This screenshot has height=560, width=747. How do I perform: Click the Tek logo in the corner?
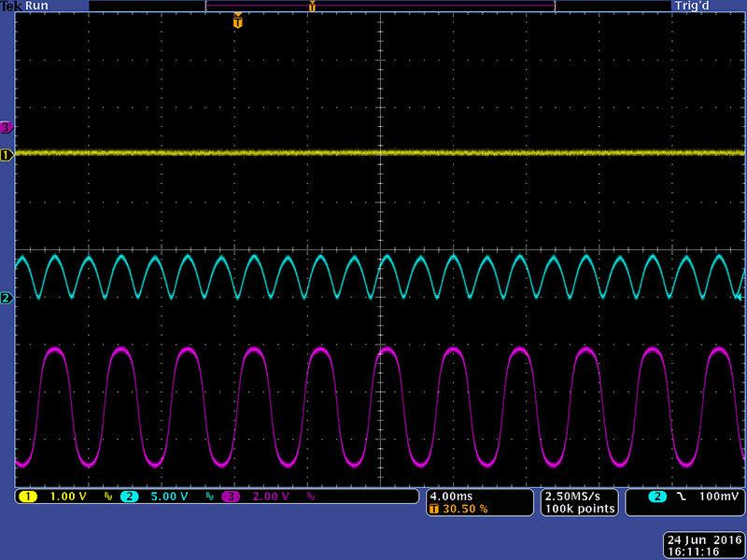(x=11, y=7)
